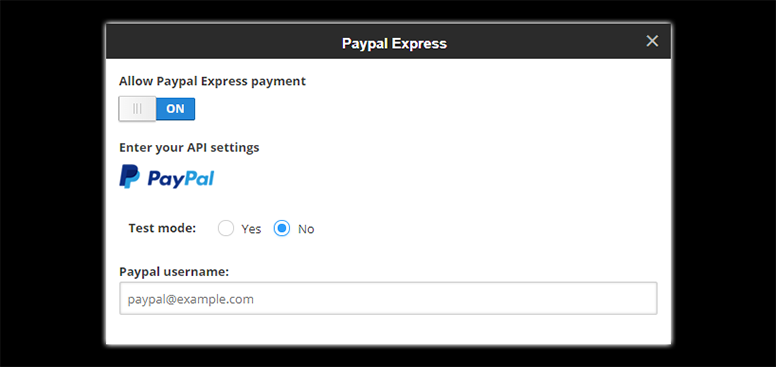Turn off Allow Paypal Express payment switch

point(157,109)
